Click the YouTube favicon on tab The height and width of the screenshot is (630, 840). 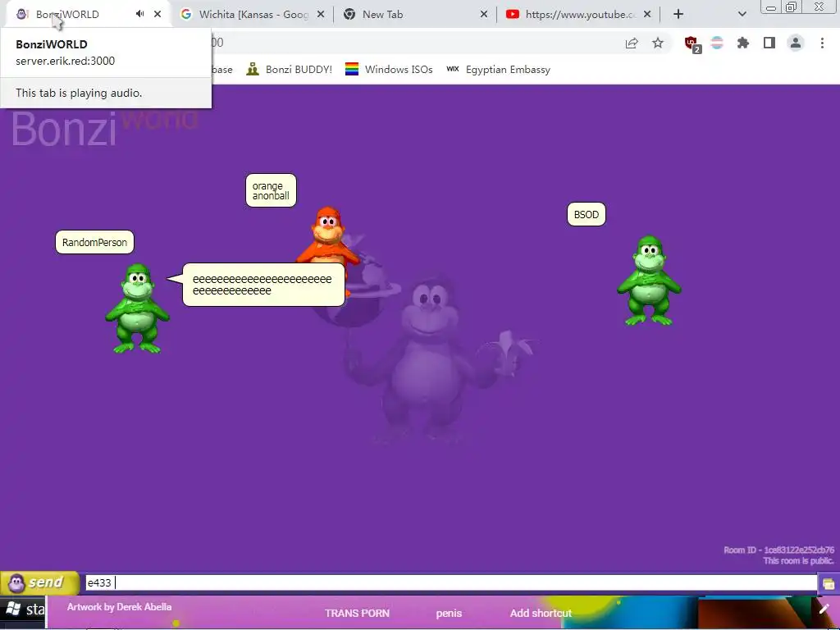click(513, 15)
